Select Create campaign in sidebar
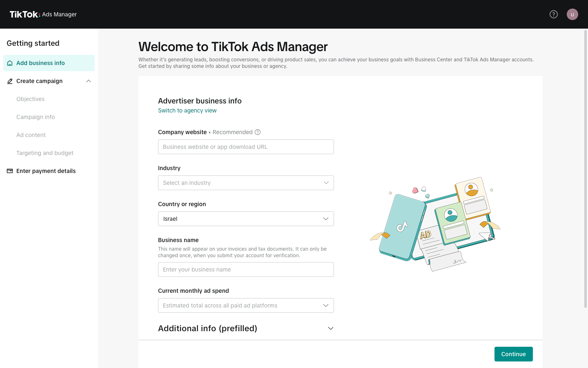588x368 pixels. [49, 81]
